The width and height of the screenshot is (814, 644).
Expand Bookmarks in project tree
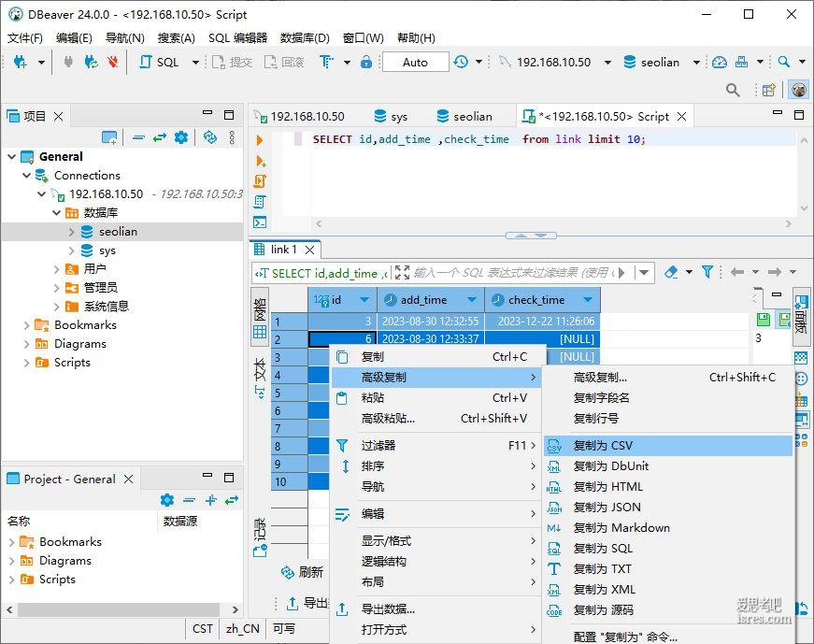pyautogui.click(x=26, y=325)
